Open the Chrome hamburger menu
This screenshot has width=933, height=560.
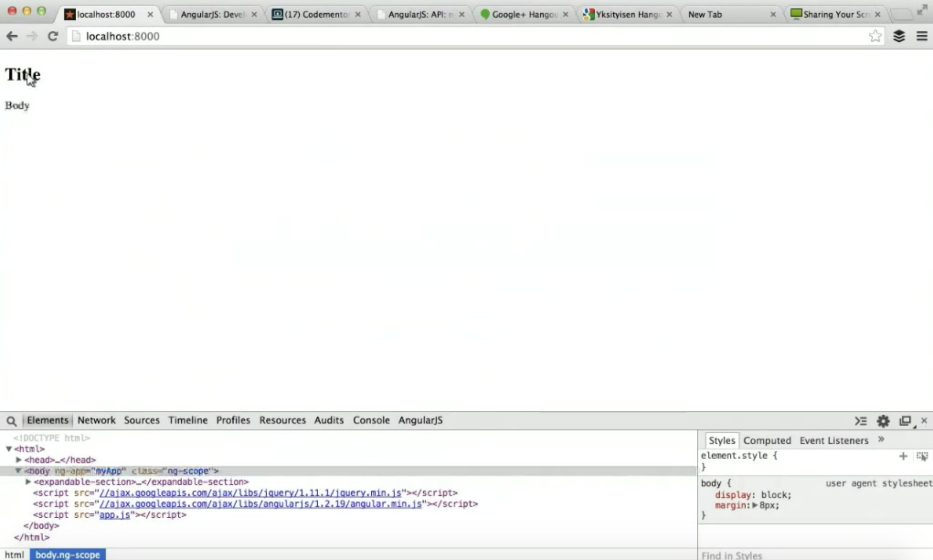click(922, 36)
